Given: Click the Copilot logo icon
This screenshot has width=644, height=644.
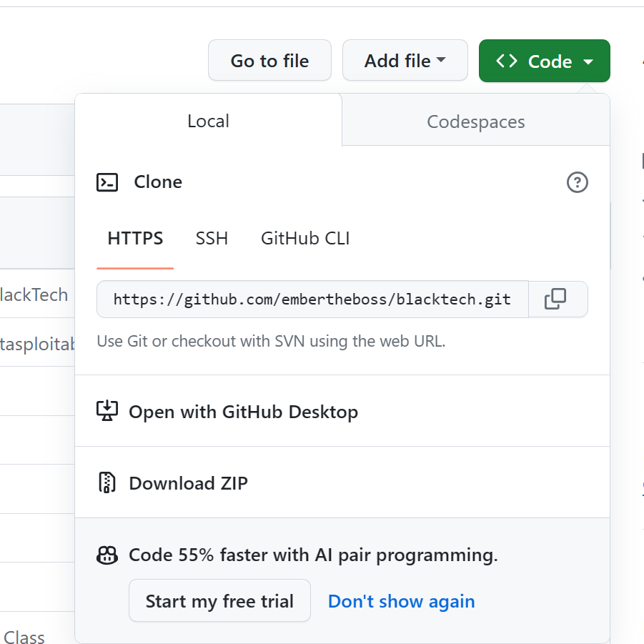Looking at the screenshot, I should [x=106, y=555].
